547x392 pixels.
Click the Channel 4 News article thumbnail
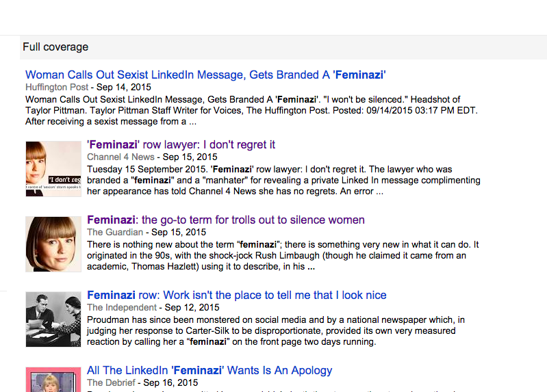coord(53,169)
